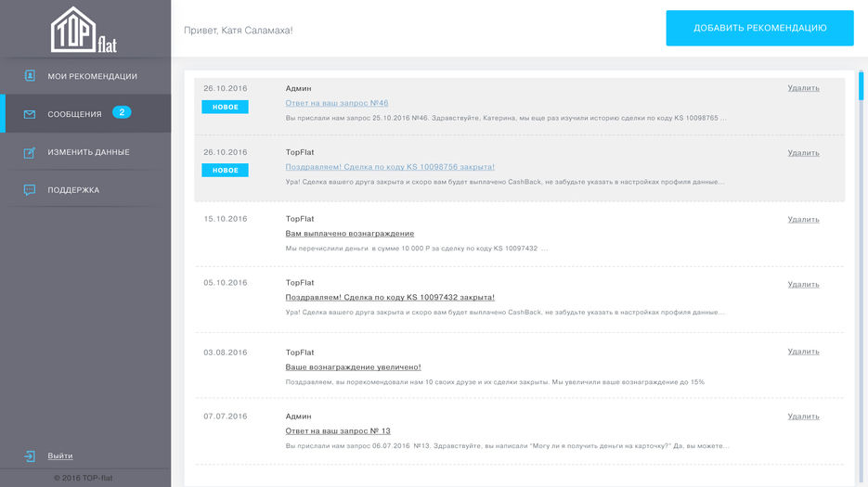Click the date 03.08.2016
868x487 pixels.
(226, 352)
